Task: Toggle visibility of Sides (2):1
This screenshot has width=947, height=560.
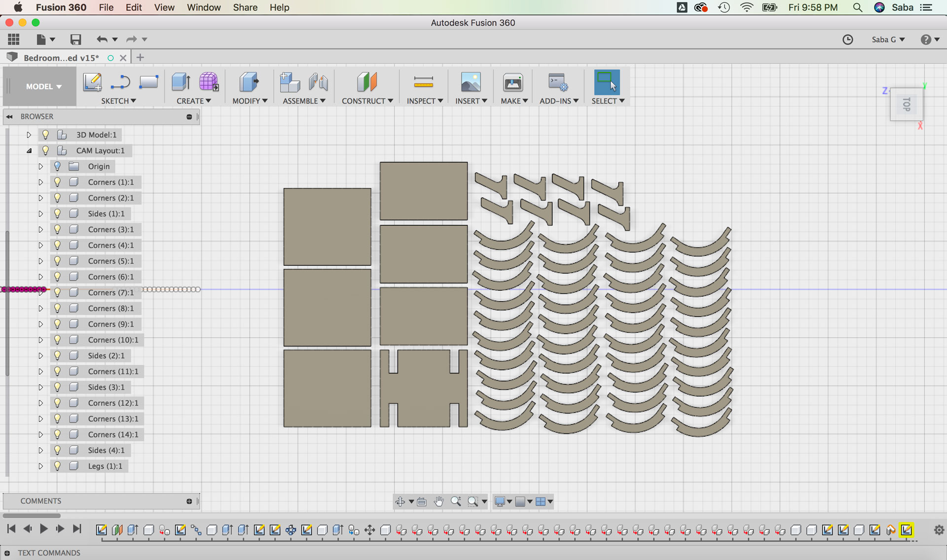Action: point(58,355)
